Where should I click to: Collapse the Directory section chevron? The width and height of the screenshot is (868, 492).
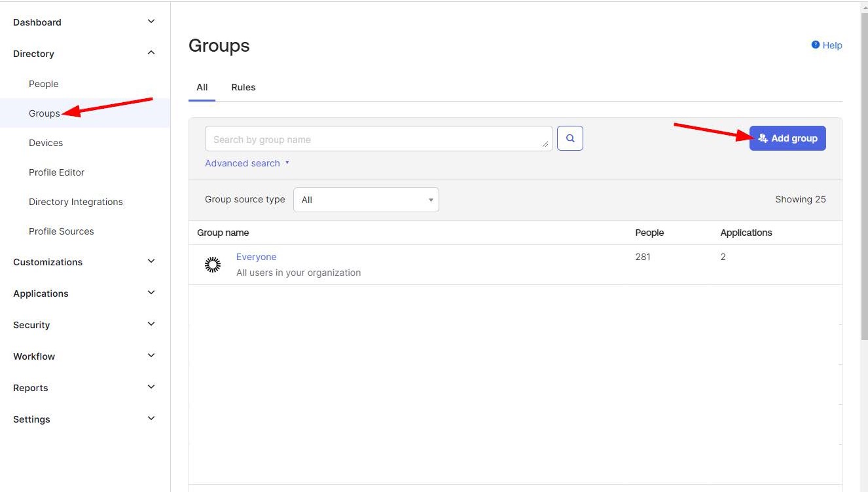coord(151,53)
